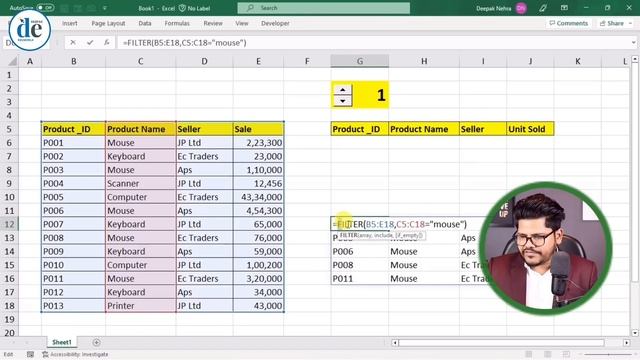Click the Search box in title bar
Viewport: 640px width, 360px height.
(x=324, y=8)
